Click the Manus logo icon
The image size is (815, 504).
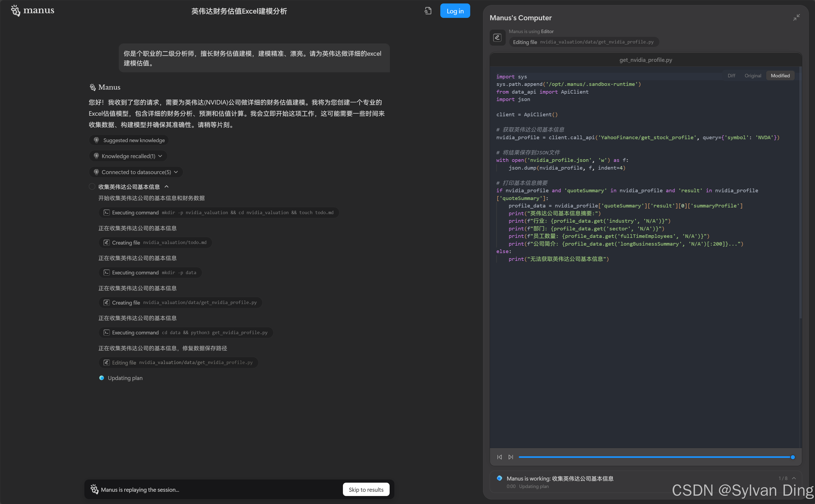15,10
